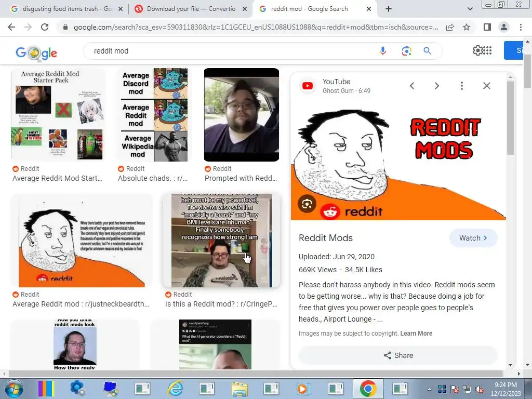Close the image preview panel
This screenshot has height=399, width=532.
(x=486, y=86)
